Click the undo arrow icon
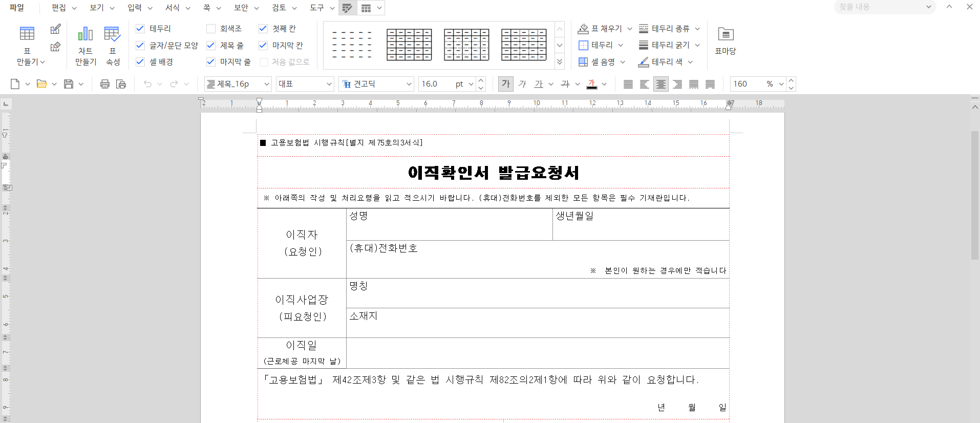The width and height of the screenshot is (980, 423). (x=147, y=84)
